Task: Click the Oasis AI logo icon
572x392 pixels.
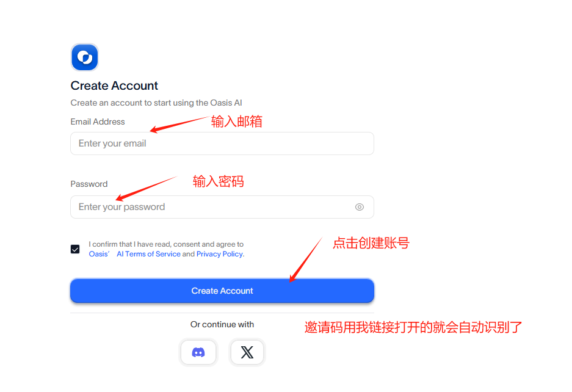Action: 85,57
